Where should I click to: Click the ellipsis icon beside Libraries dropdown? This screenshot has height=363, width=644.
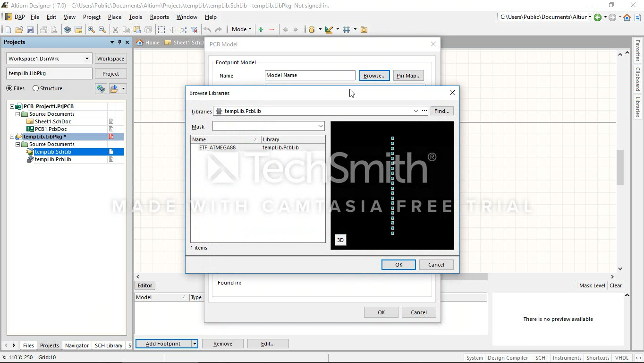424,111
